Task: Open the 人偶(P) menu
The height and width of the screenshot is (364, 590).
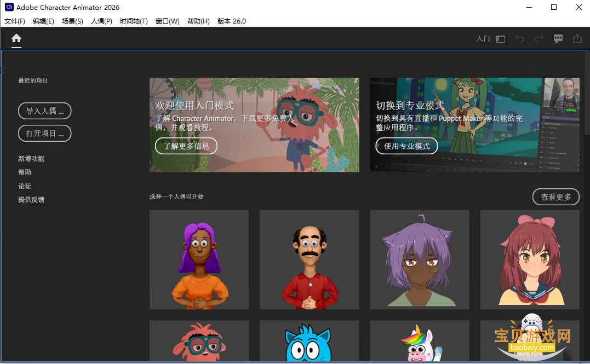Action: (101, 21)
